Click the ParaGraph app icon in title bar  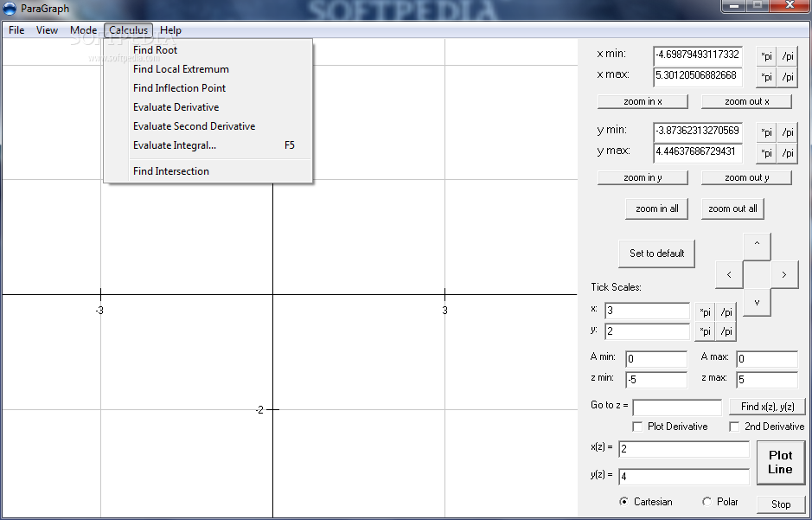[10, 9]
